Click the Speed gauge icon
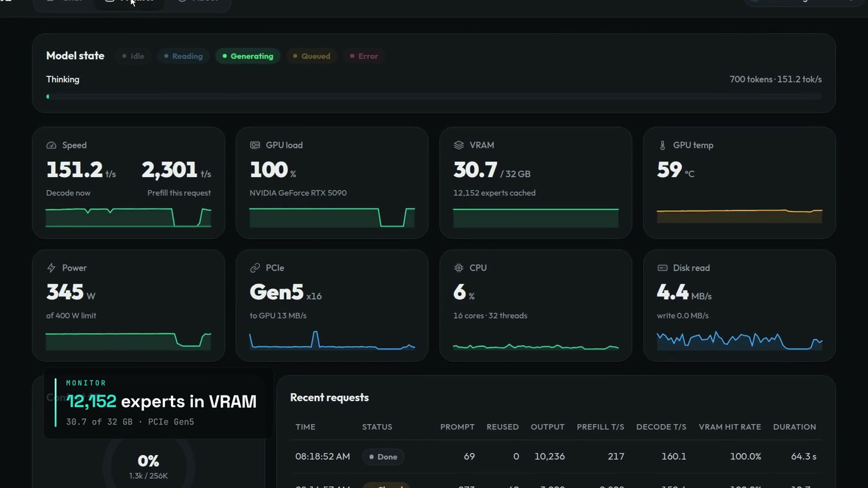Image resolution: width=868 pixels, height=488 pixels. tap(52, 145)
